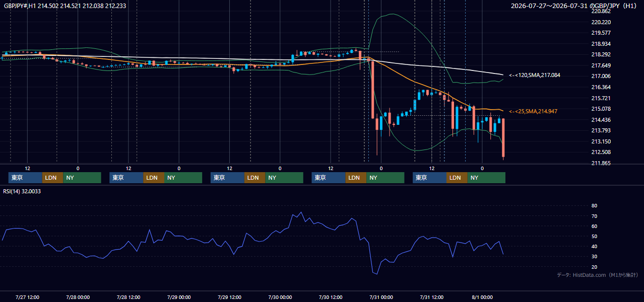Screen dimensions: 644x302
Task: Click RSI scale level 70
Action: 594,216
